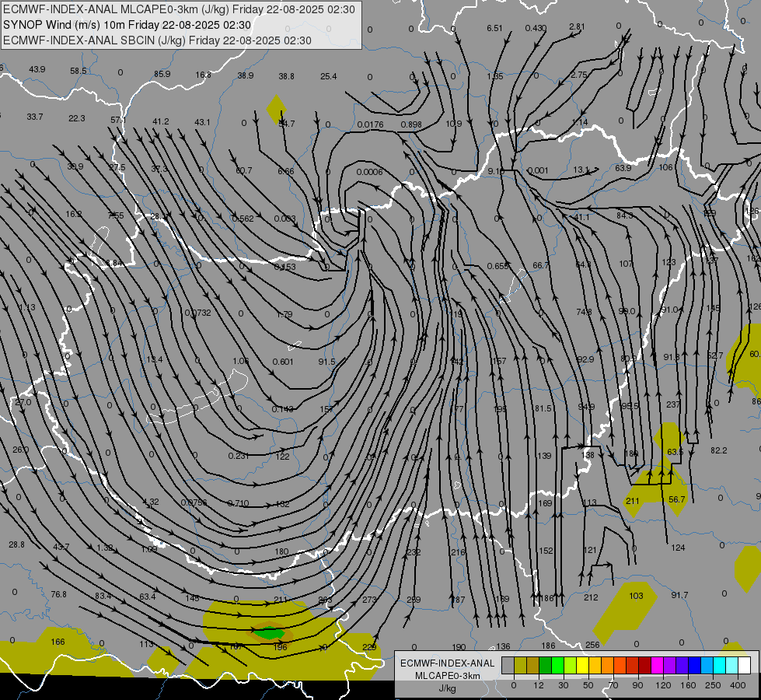761x700 pixels.
Task: Click the map value 60.7
Action: coord(243,170)
